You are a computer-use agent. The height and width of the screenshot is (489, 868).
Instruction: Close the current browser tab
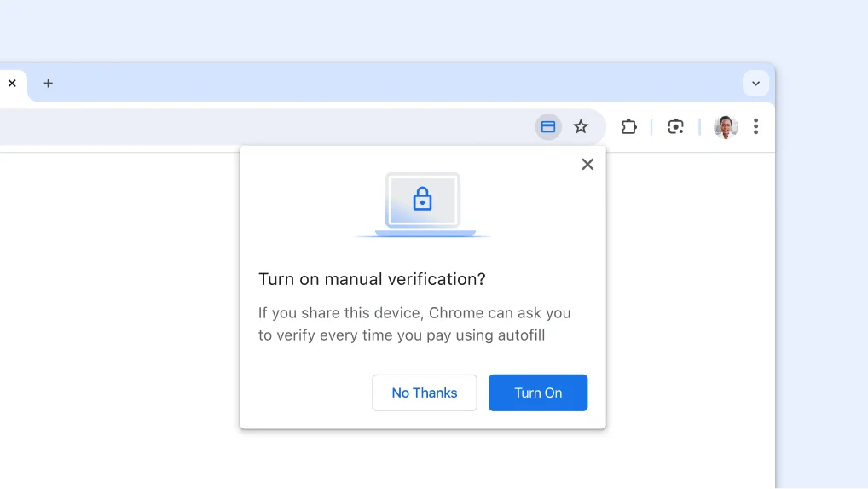click(x=12, y=83)
